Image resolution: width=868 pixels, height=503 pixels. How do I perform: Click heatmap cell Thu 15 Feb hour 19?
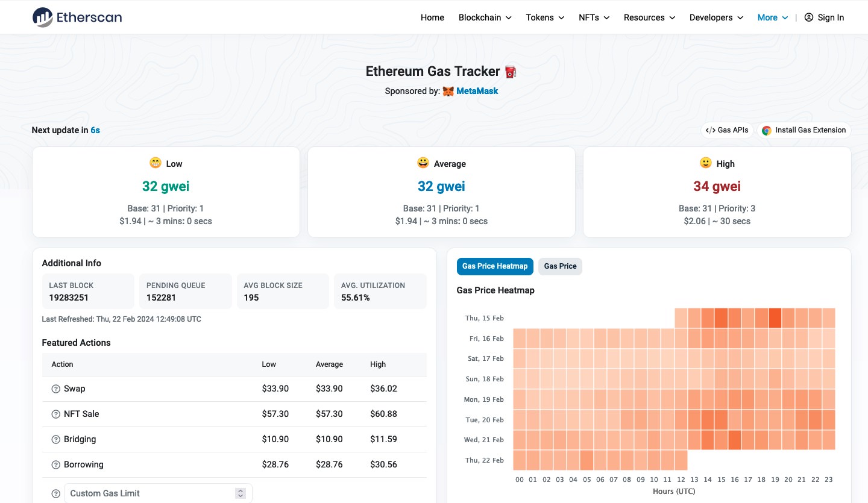[775, 318]
